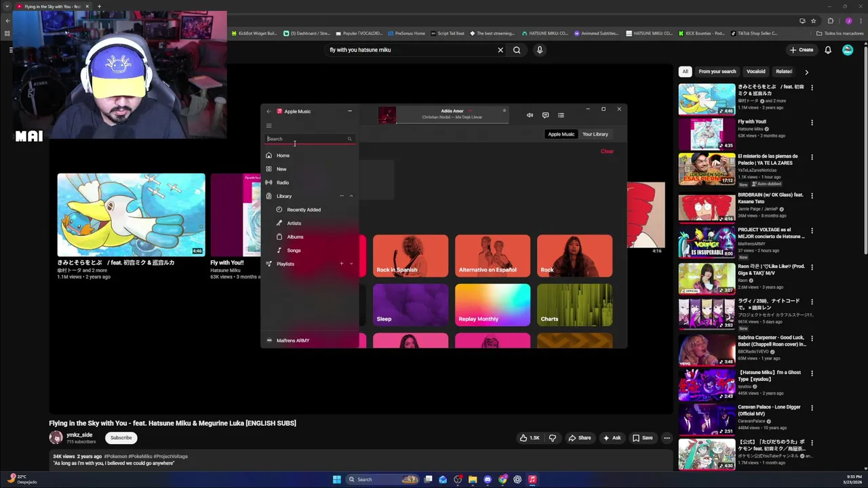This screenshot has width=868, height=488.
Task: Show more YouTube filter chips arrow
Action: 806,71
